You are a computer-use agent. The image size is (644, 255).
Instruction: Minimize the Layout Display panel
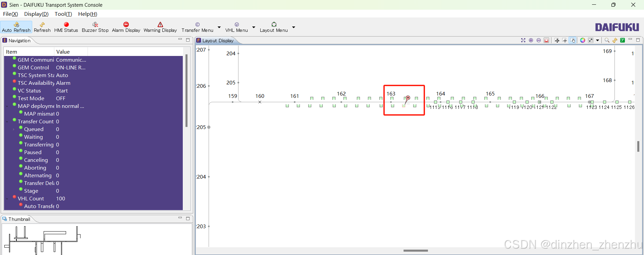point(631,40)
